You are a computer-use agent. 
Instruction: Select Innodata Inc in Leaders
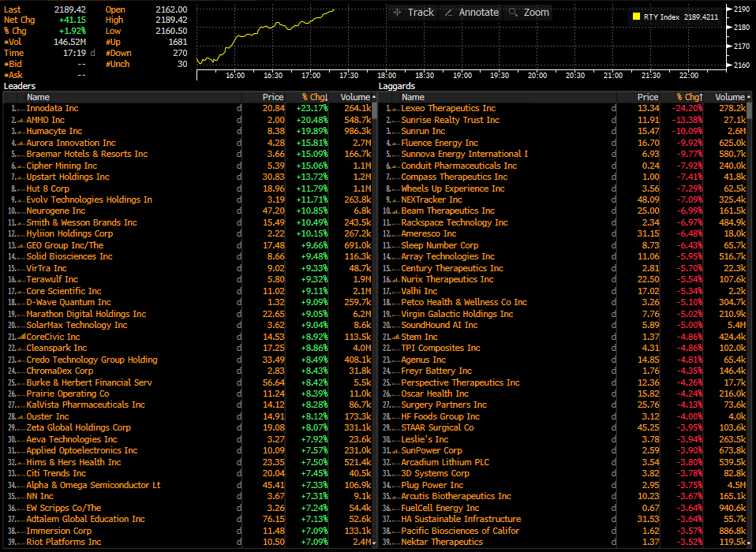53,108
